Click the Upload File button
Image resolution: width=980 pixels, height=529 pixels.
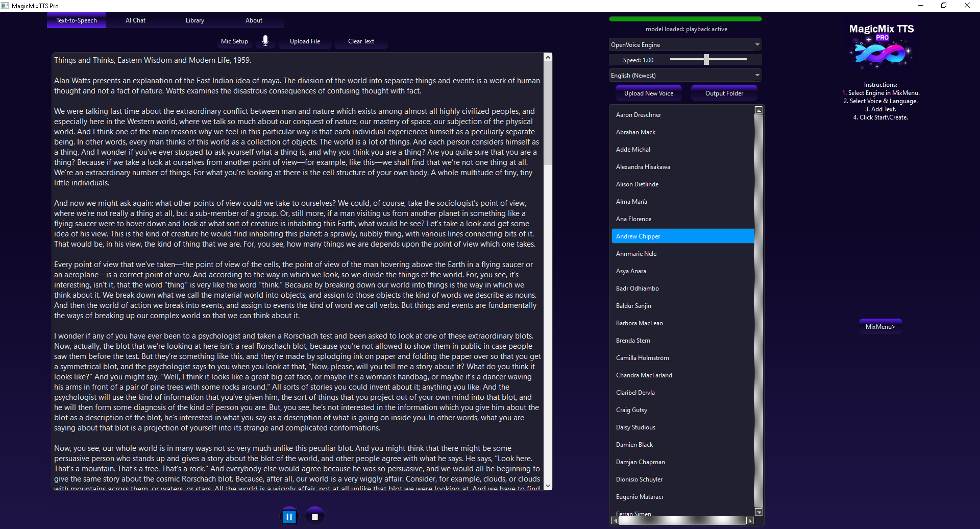[x=305, y=41]
